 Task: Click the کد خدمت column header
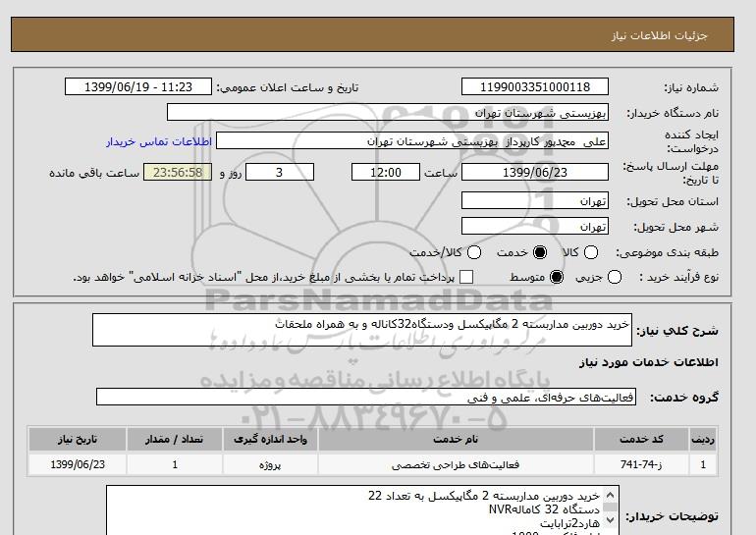[641, 439]
